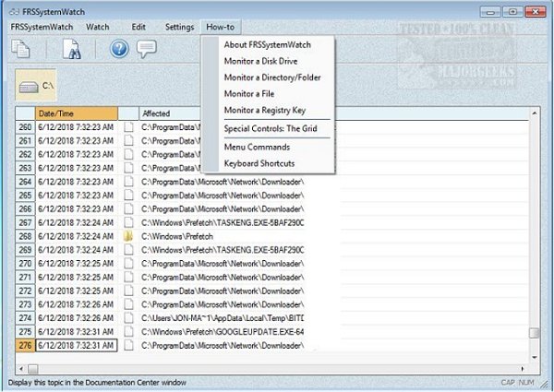Click the file icon in row 276
The image size is (554, 392).
pyautogui.click(x=128, y=346)
